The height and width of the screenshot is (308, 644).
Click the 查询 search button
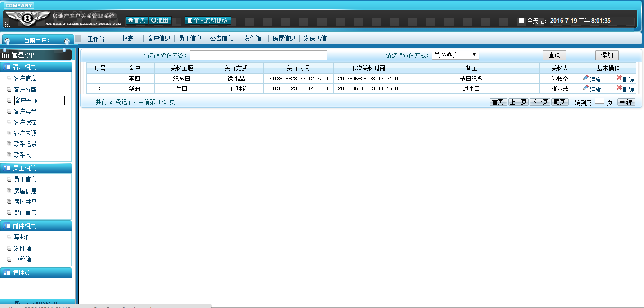tap(554, 55)
